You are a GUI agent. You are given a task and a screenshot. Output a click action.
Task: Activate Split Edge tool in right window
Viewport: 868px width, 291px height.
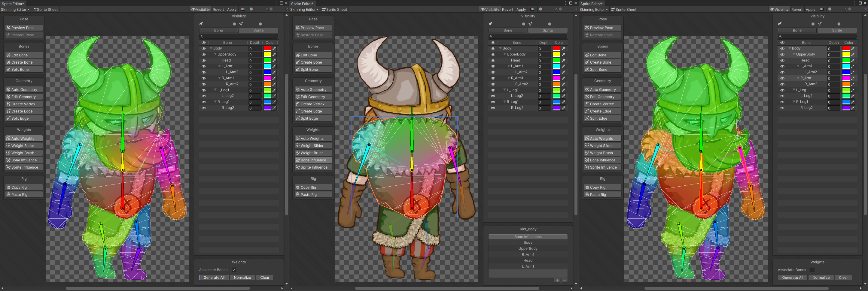pos(603,118)
